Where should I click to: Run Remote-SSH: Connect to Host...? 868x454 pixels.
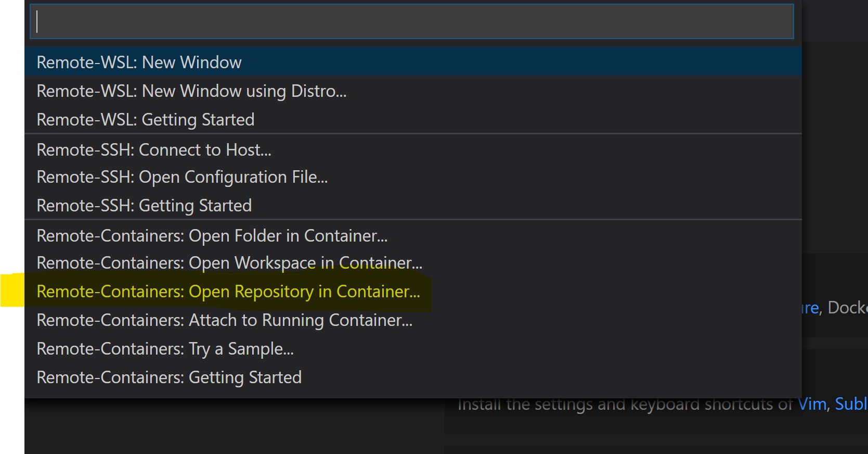413,149
